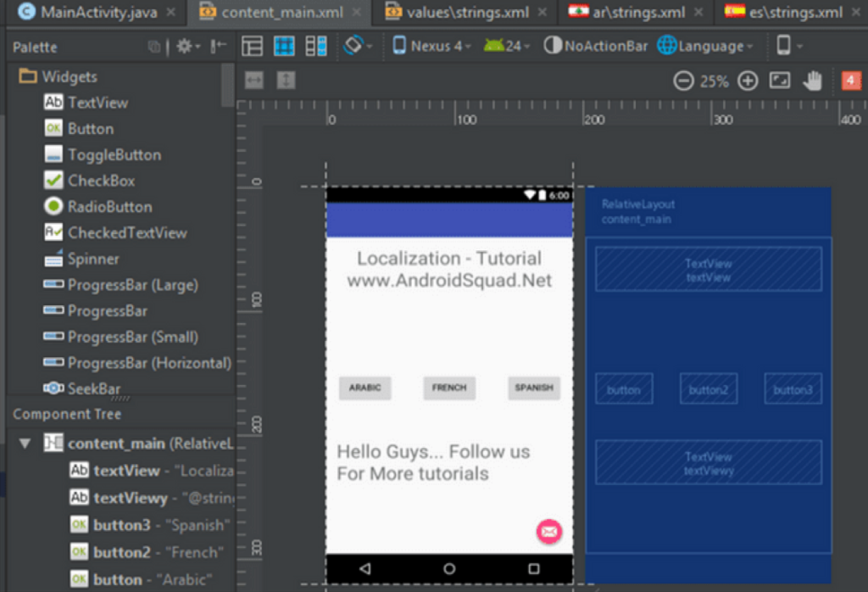The height and width of the screenshot is (592, 868).
Task: Activate the pan hand tool
Action: pyautogui.click(x=813, y=81)
